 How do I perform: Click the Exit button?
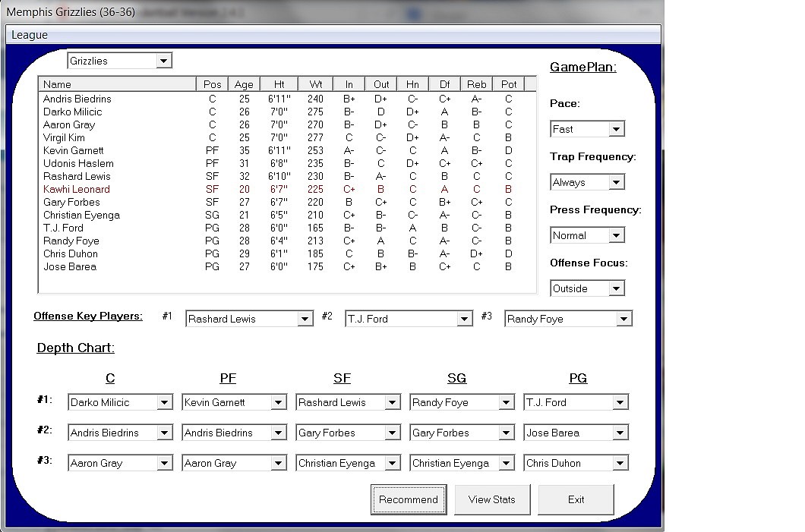tap(576, 499)
